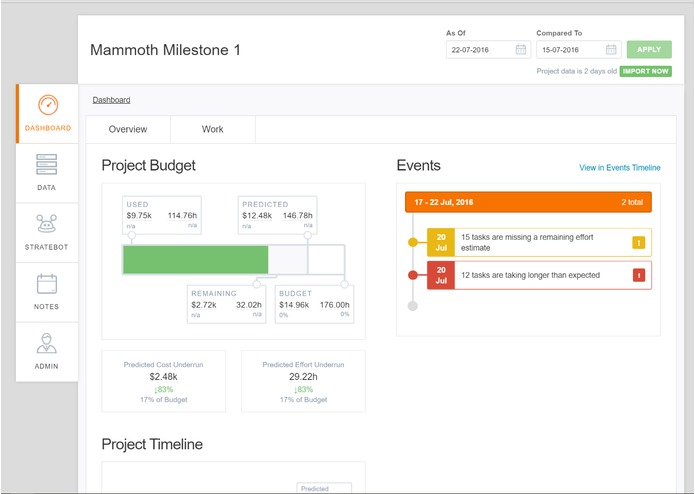Open event 15 tasks are missing remaining effort
Screen dimensions: 695x494
539,242
